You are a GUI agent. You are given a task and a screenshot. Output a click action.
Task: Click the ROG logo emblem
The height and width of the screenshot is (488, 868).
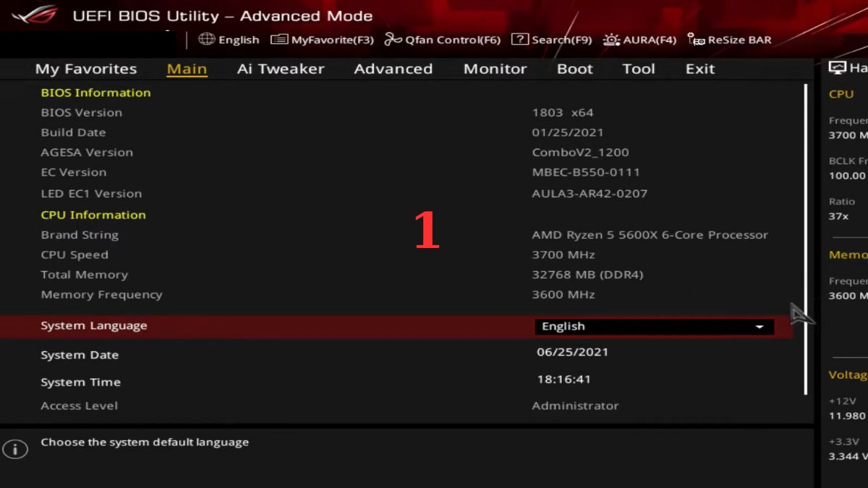tap(34, 15)
